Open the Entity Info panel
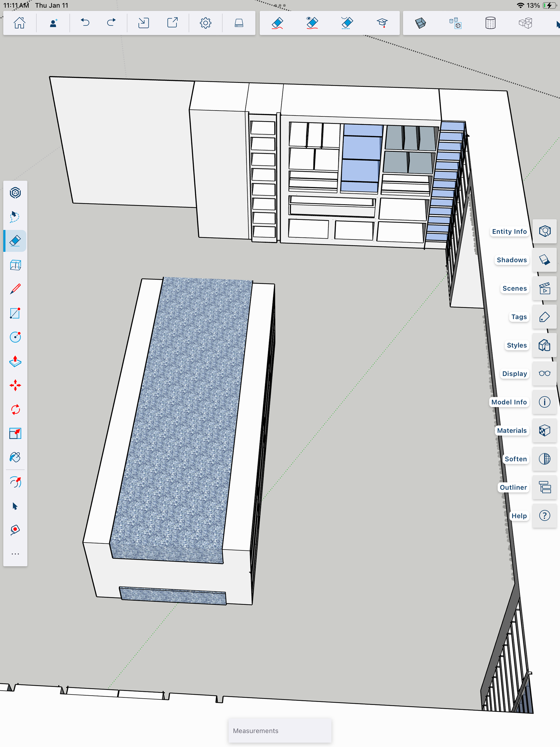The width and height of the screenshot is (560, 747). coord(544,231)
